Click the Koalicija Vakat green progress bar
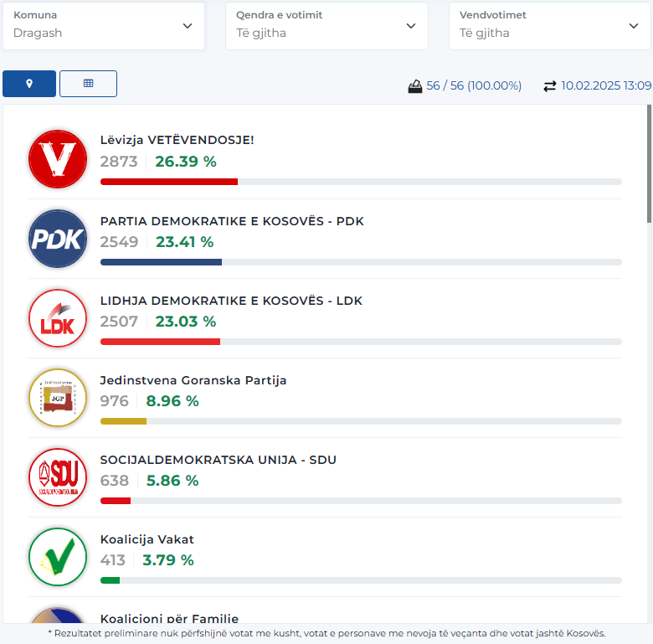This screenshot has width=653, height=644. 110,580
